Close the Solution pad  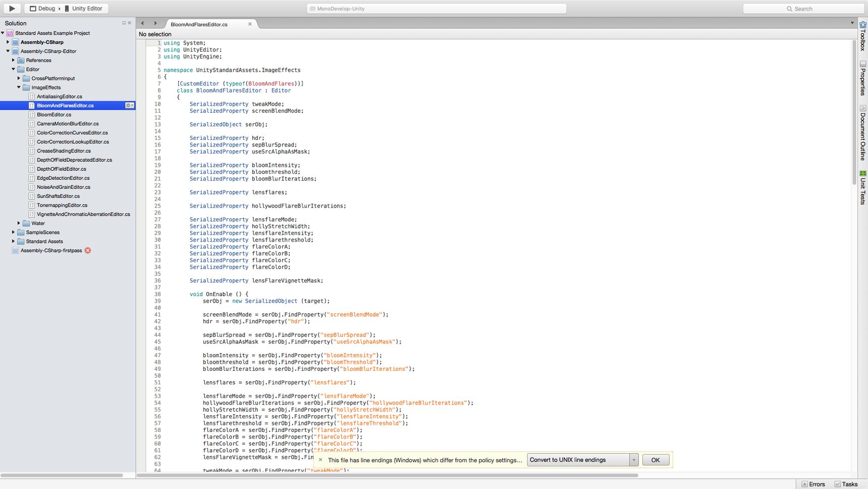(130, 23)
